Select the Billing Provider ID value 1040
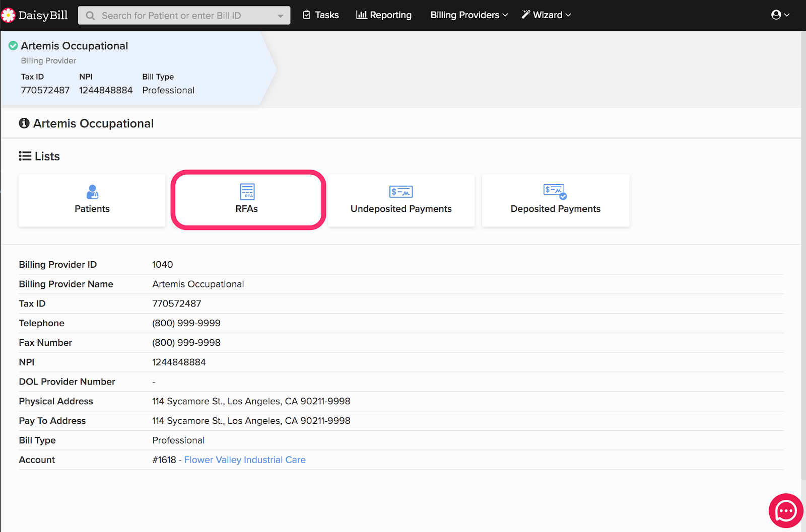This screenshot has height=532, width=806. pyautogui.click(x=163, y=265)
